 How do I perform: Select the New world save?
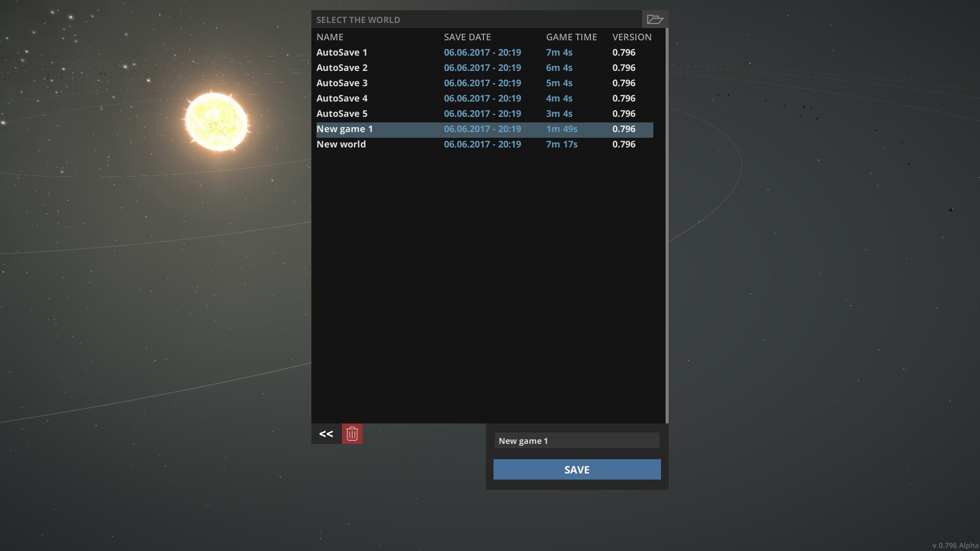pyautogui.click(x=341, y=144)
